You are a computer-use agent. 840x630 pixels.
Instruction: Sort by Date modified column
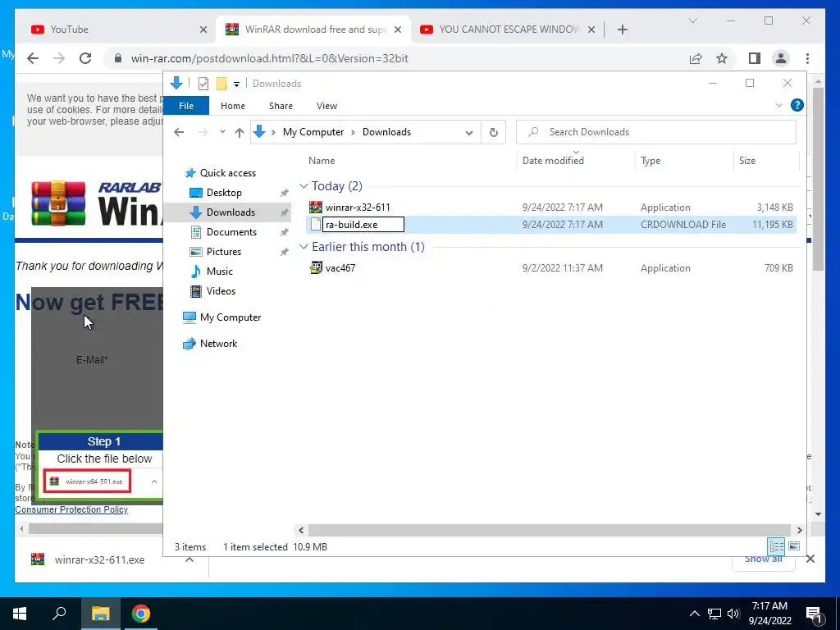click(553, 161)
